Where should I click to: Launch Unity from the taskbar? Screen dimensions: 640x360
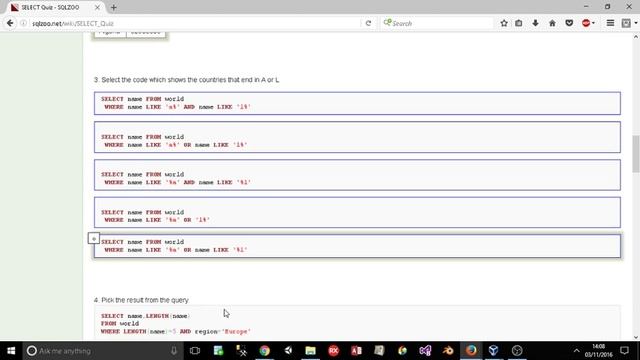click(288, 351)
